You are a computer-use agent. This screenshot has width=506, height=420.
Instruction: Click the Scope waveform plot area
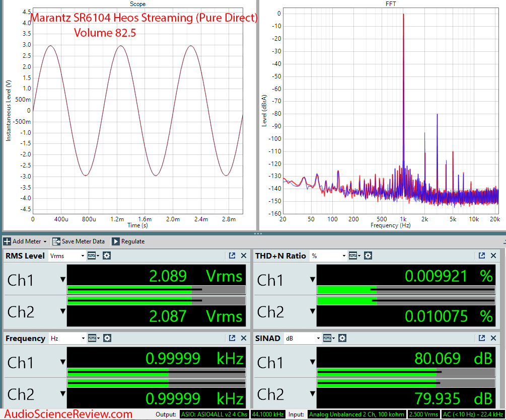[x=138, y=111]
